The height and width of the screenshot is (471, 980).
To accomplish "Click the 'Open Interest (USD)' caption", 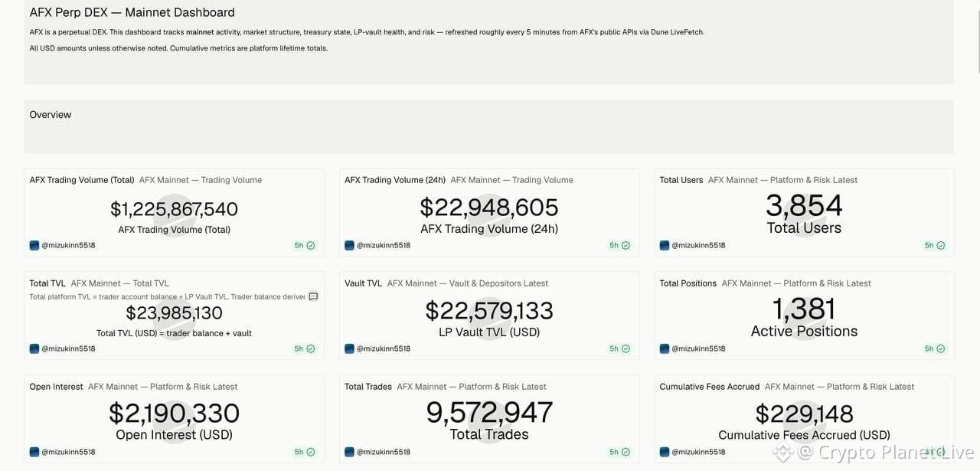I will coord(174,435).
